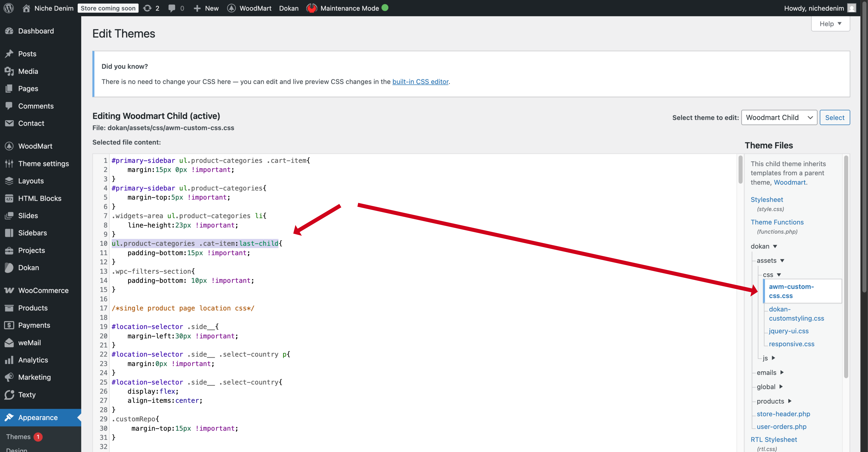Click the Posts pin icon
This screenshot has height=452, width=868.
tap(9, 54)
